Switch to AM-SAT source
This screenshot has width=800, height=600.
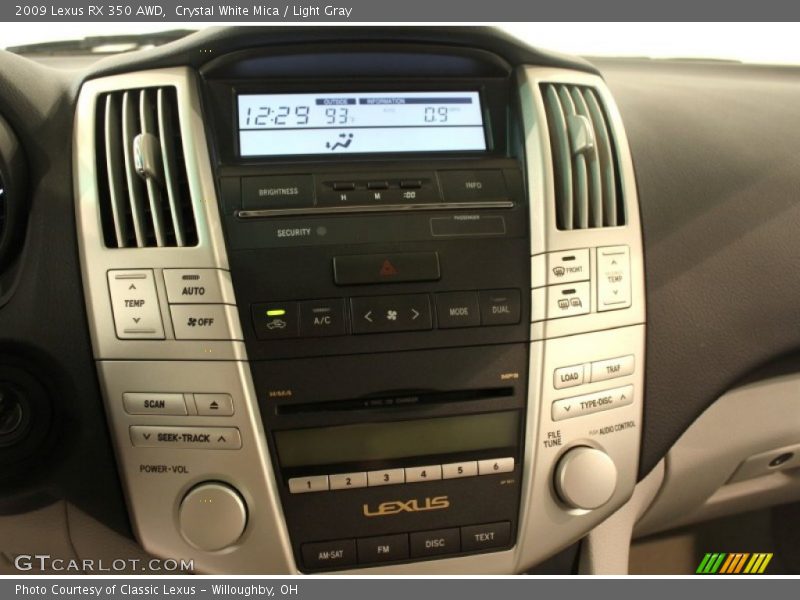click(x=330, y=554)
